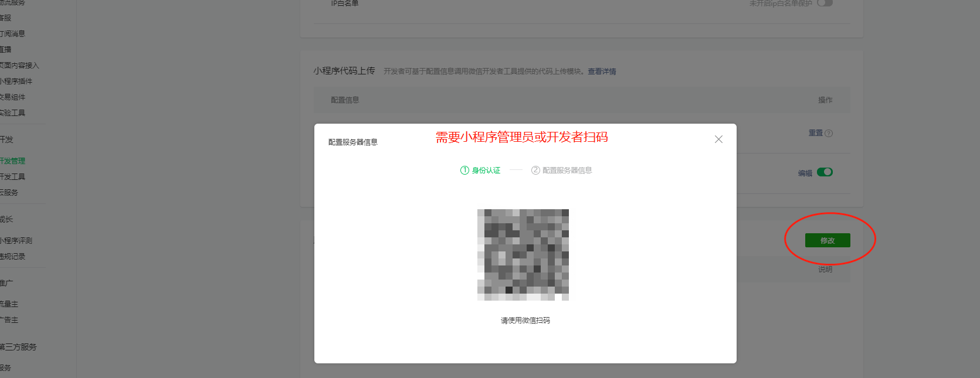Open 客服 in the sidebar
Viewport: 980px width, 378px height.
(5, 18)
